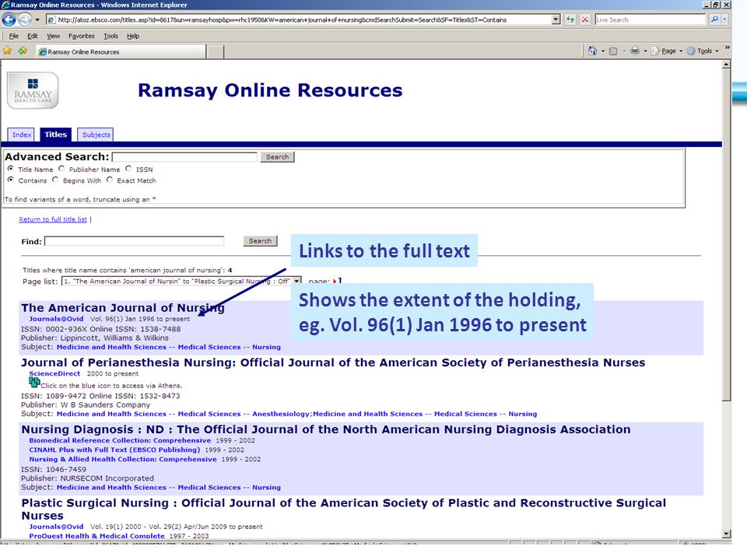Click the Return to full title list link
This screenshot has width=747, height=560.
pyautogui.click(x=53, y=219)
